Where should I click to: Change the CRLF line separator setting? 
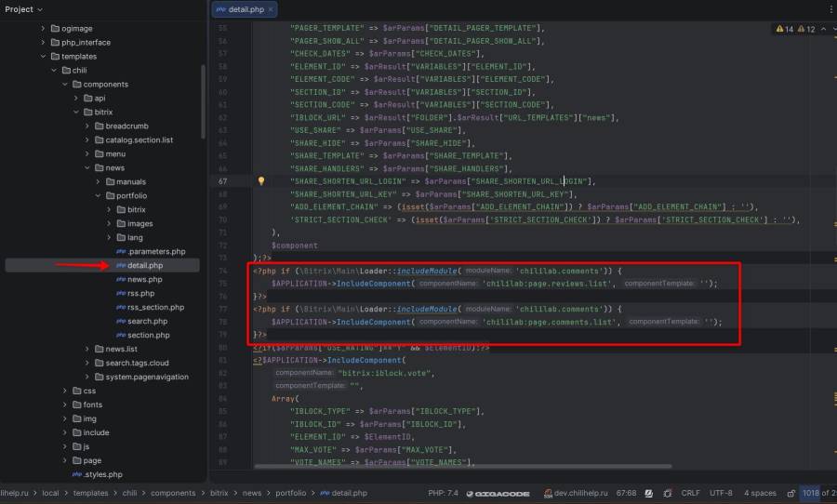[690, 493]
